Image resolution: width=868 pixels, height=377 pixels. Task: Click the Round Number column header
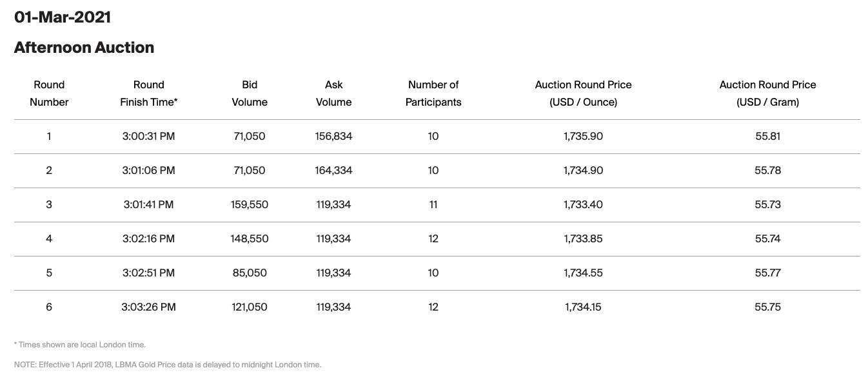point(49,93)
